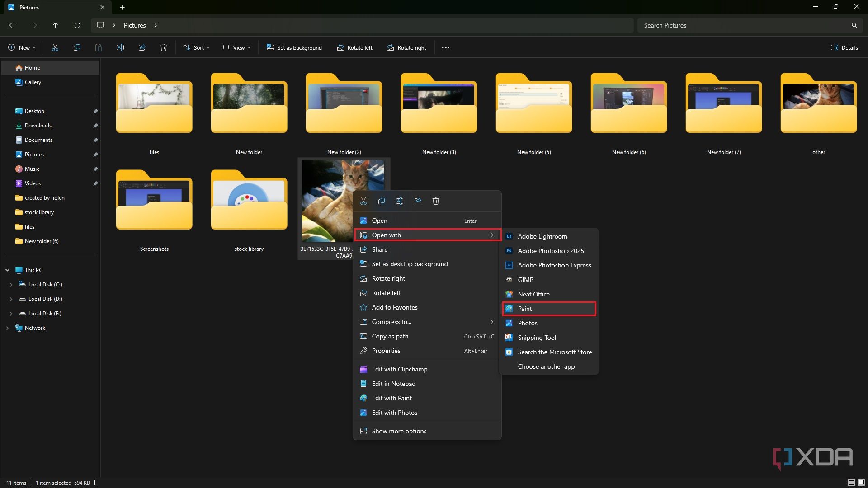The image size is (868, 488).
Task: Open the See more ellipsis menu
Action: [446, 47]
